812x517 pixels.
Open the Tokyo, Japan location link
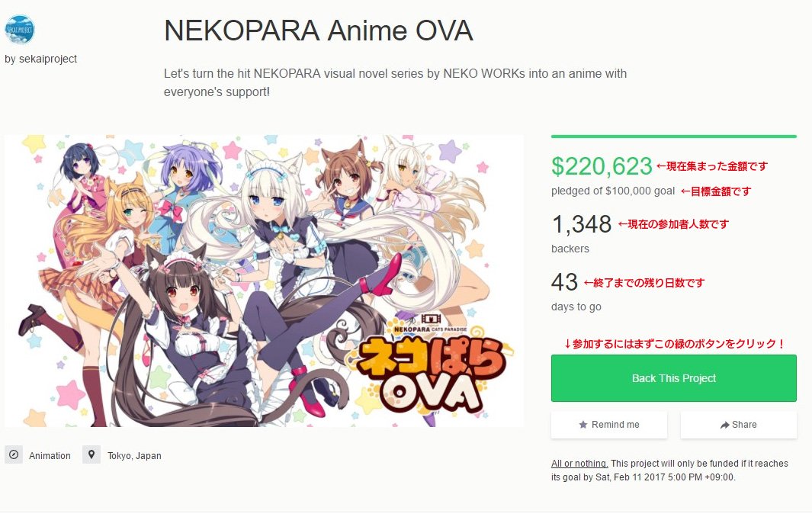point(134,456)
